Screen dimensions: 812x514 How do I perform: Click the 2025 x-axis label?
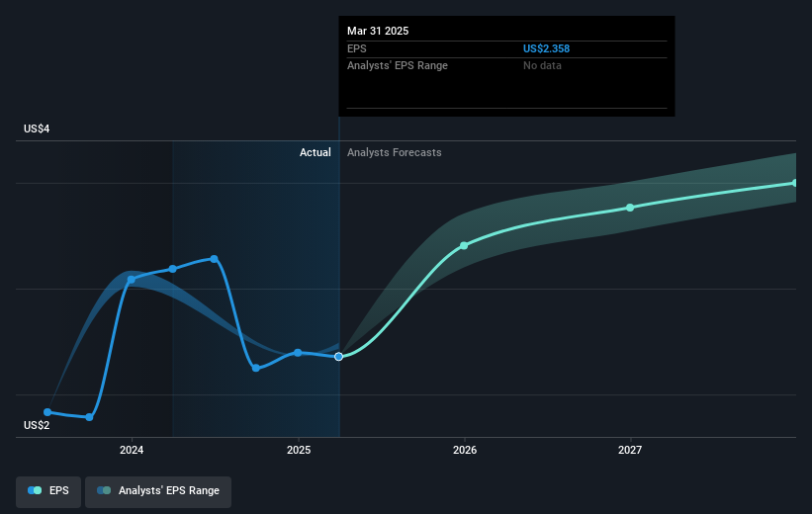[299, 450]
